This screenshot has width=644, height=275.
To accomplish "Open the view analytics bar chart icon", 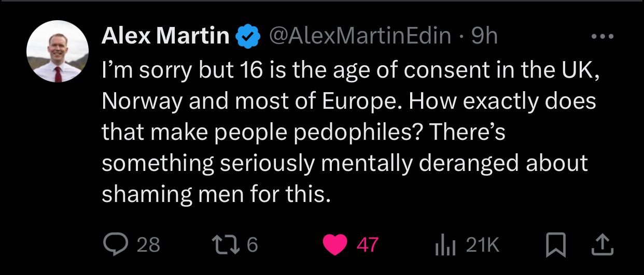I will point(445,245).
